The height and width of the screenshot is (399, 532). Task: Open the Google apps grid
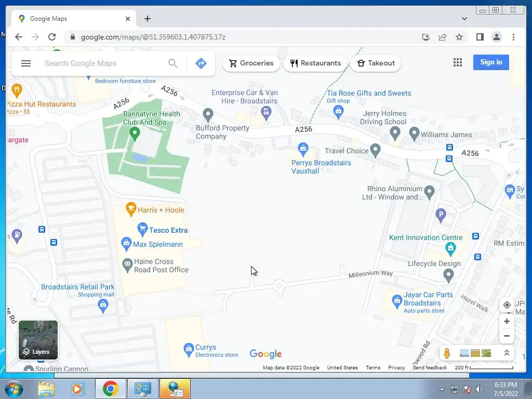pyautogui.click(x=458, y=62)
